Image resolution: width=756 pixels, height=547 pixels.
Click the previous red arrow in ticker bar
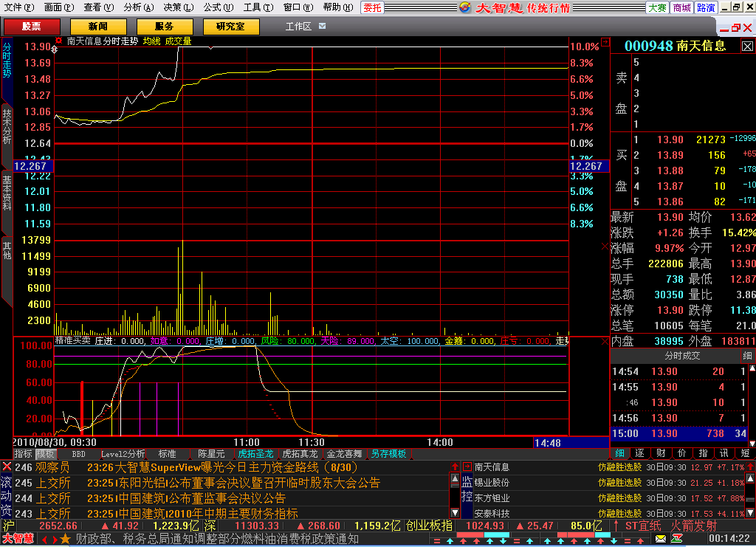click(44, 540)
